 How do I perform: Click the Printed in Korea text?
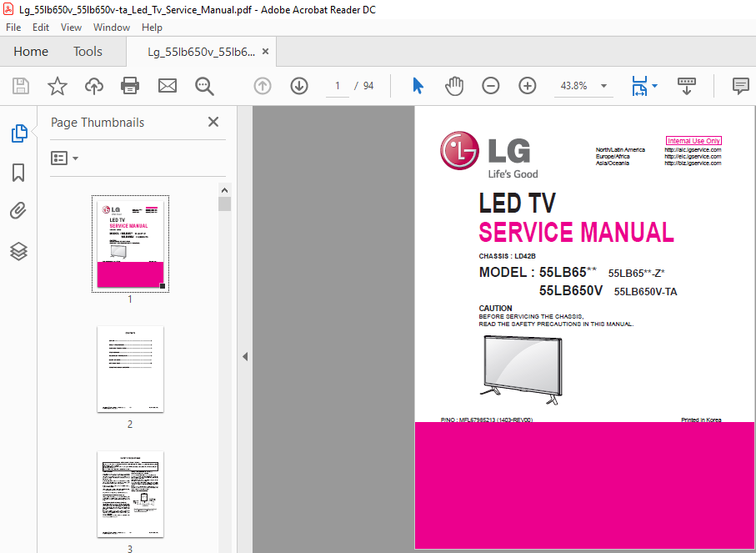tap(701, 420)
